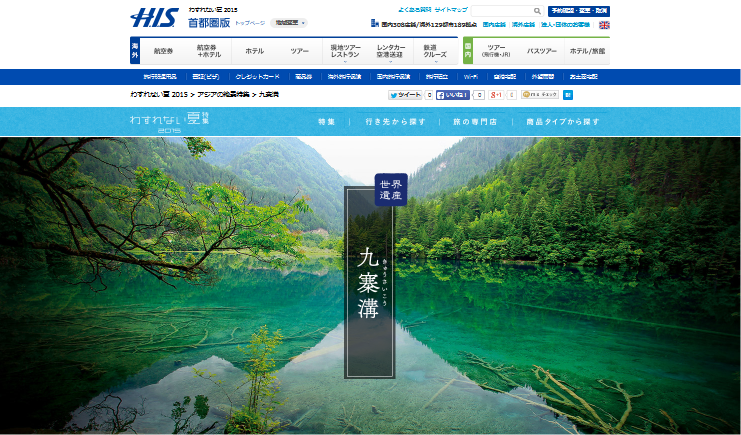Select 行き先から探す in the light blue bar

click(x=396, y=122)
